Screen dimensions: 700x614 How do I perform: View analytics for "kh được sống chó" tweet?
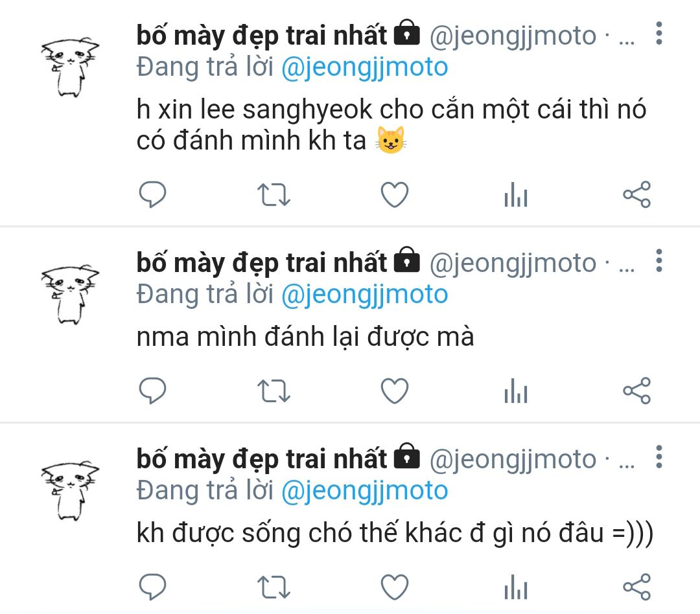[516, 587]
